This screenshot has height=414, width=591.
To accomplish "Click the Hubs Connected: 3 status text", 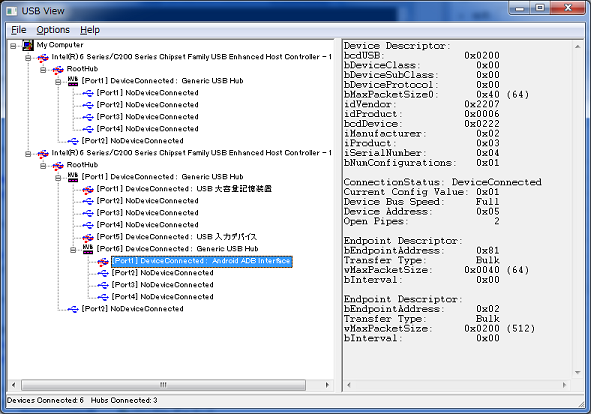I will click(x=124, y=400).
